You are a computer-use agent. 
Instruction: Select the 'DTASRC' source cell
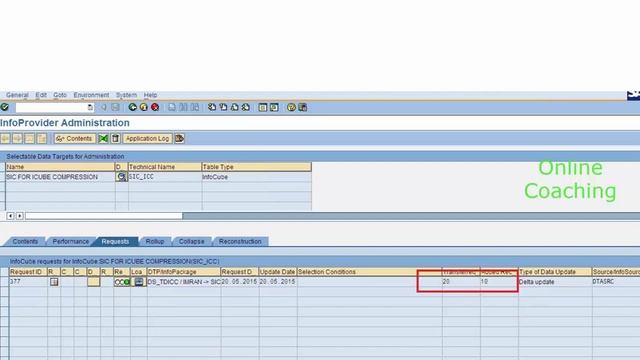coord(616,282)
